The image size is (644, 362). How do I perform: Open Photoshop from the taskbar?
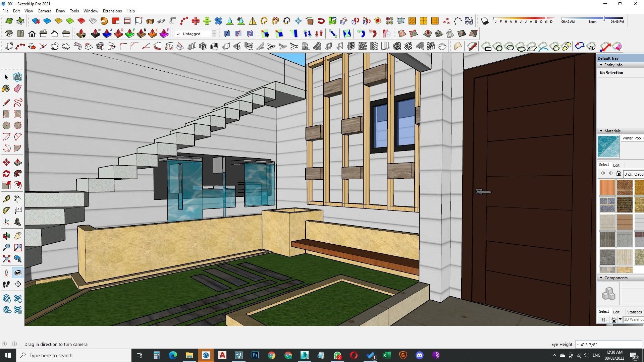click(x=255, y=355)
